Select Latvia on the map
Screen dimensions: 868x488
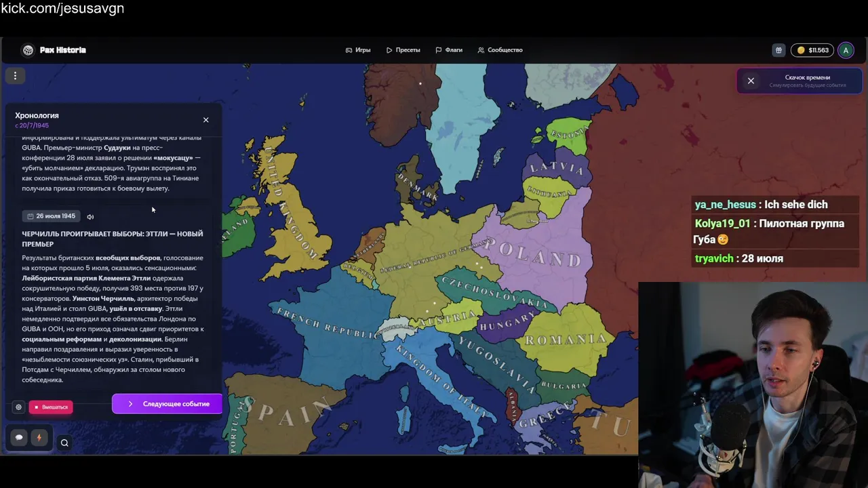[x=556, y=167]
